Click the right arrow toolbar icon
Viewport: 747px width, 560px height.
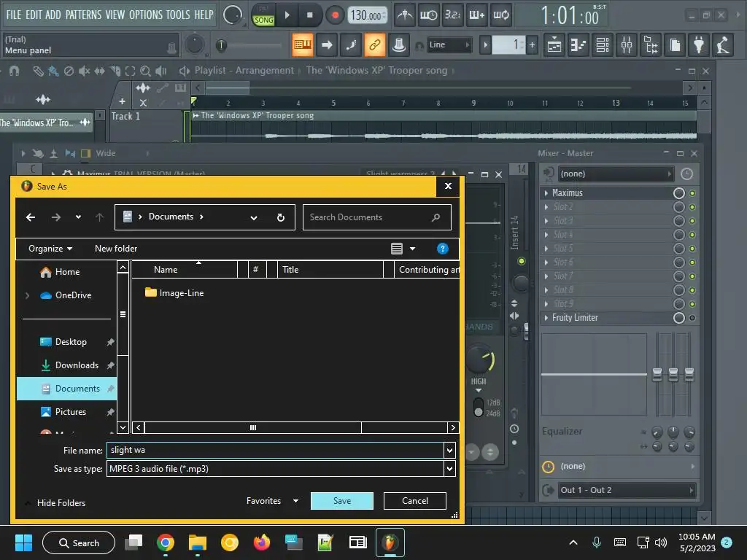click(327, 45)
